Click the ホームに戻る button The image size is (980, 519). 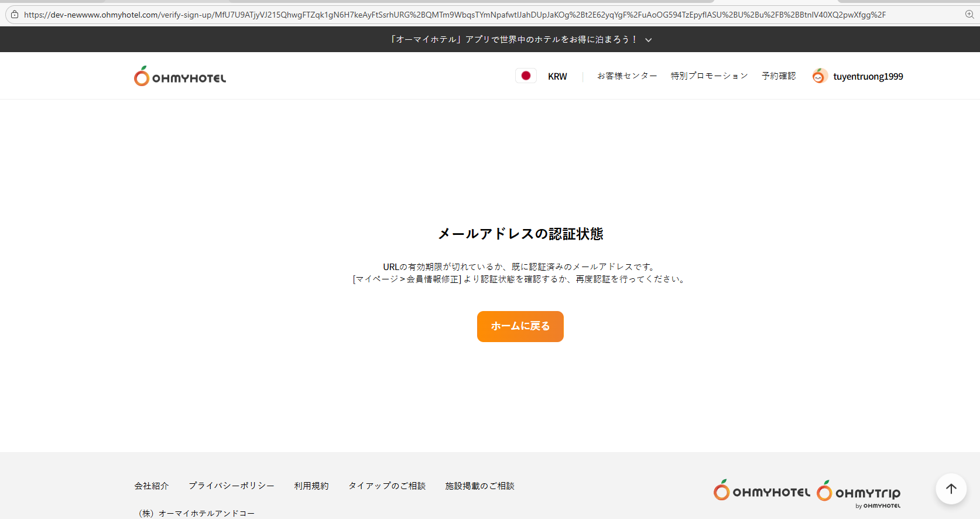pos(520,326)
